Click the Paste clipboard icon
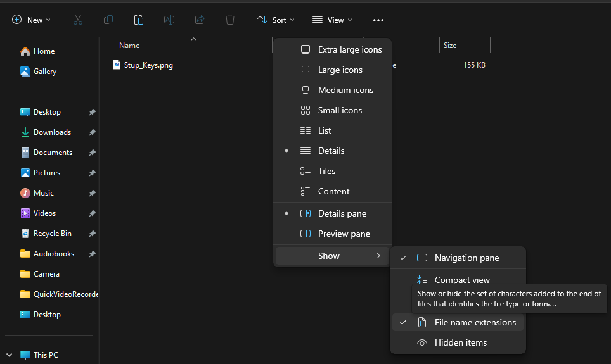The height and width of the screenshot is (364, 611). tap(139, 20)
